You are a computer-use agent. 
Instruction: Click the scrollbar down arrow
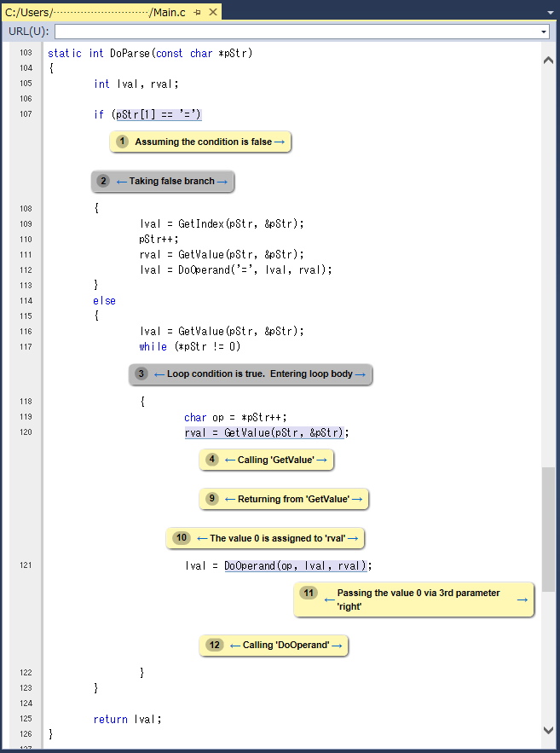pyautogui.click(x=548, y=729)
